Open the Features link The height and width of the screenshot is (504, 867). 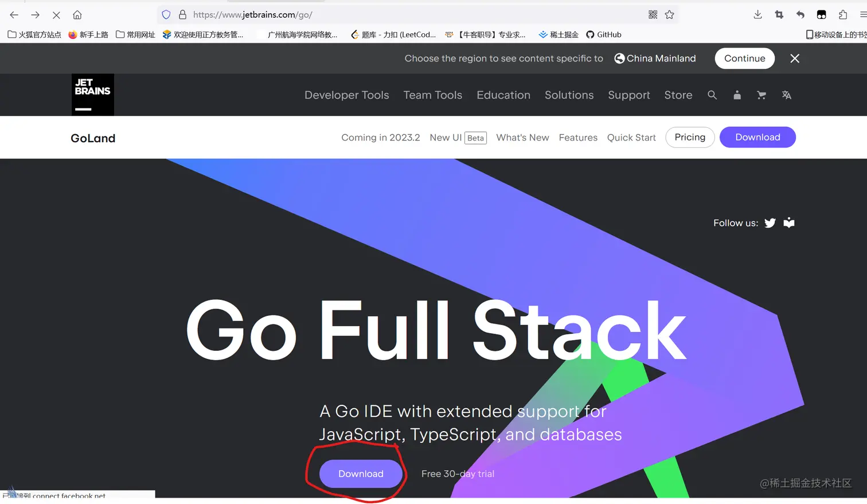(578, 138)
